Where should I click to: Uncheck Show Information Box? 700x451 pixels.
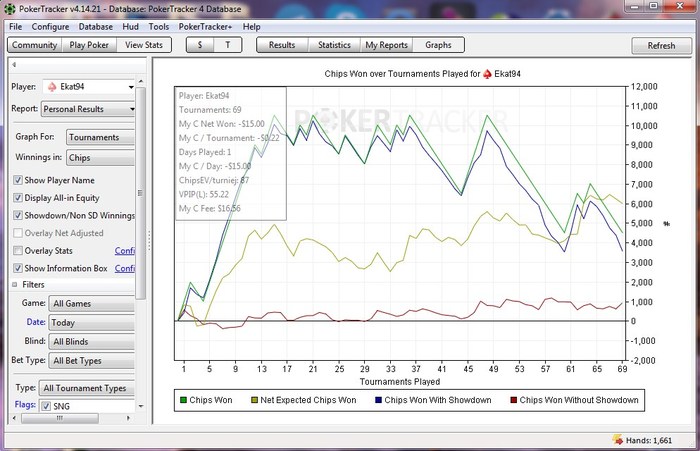[x=18, y=268]
